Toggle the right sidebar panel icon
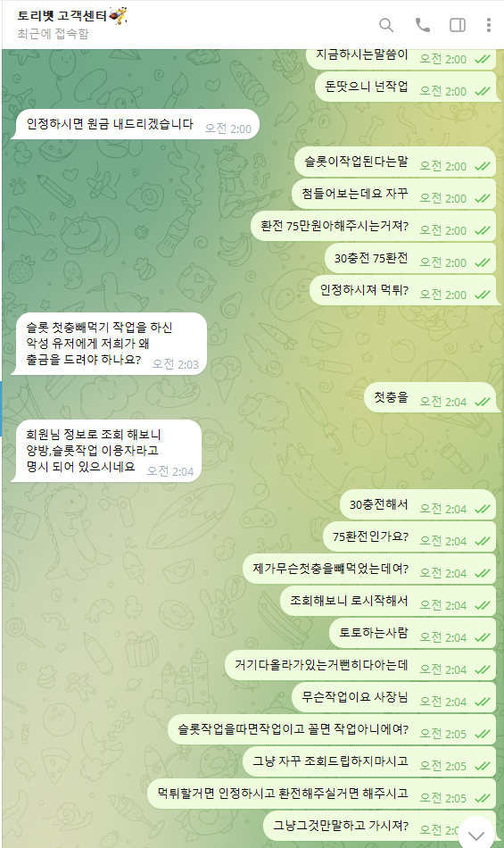 (x=458, y=25)
